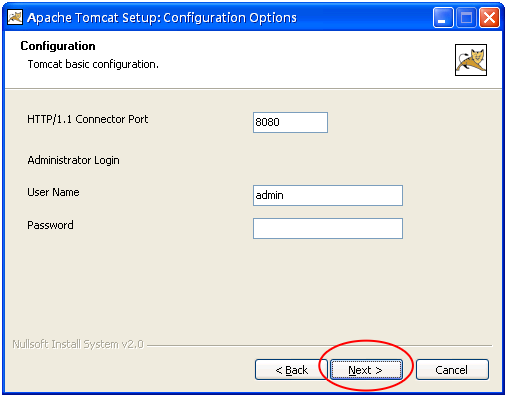
Task: Click the setup icon in title bar
Action: coord(15,17)
